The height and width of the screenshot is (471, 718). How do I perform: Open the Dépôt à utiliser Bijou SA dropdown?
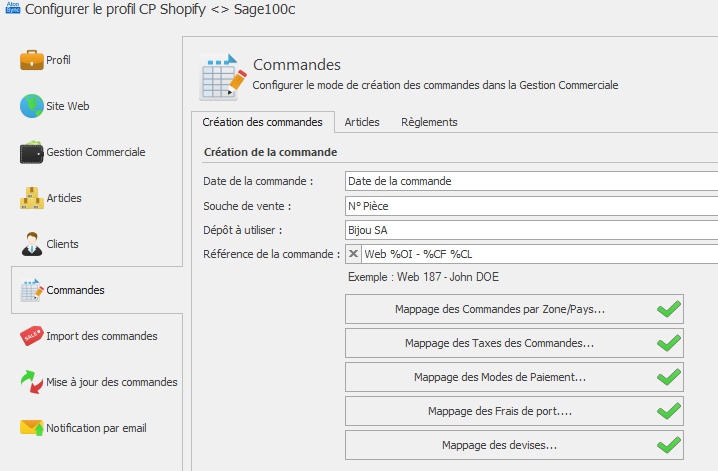(531, 230)
